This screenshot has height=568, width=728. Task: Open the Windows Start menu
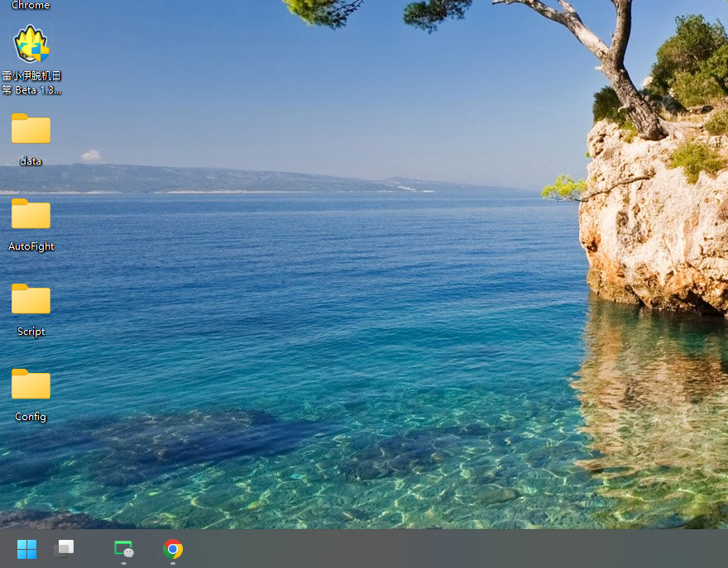[26, 549]
